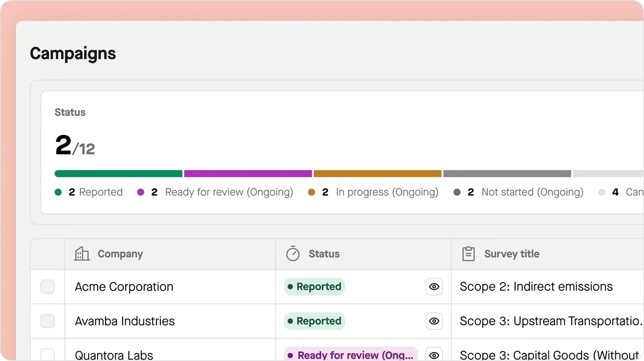The image size is (644, 361).
Task: Open the Status column header options
Action: [324, 254]
